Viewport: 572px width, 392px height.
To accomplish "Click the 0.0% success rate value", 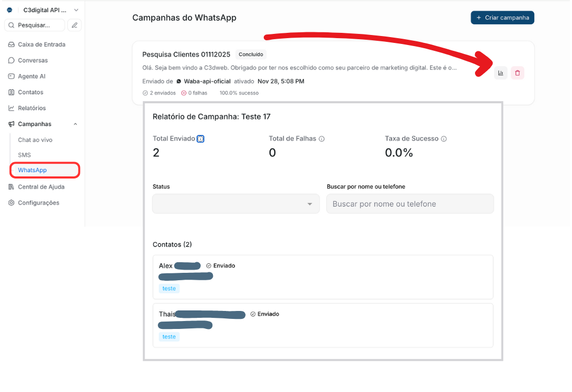I will pos(399,153).
